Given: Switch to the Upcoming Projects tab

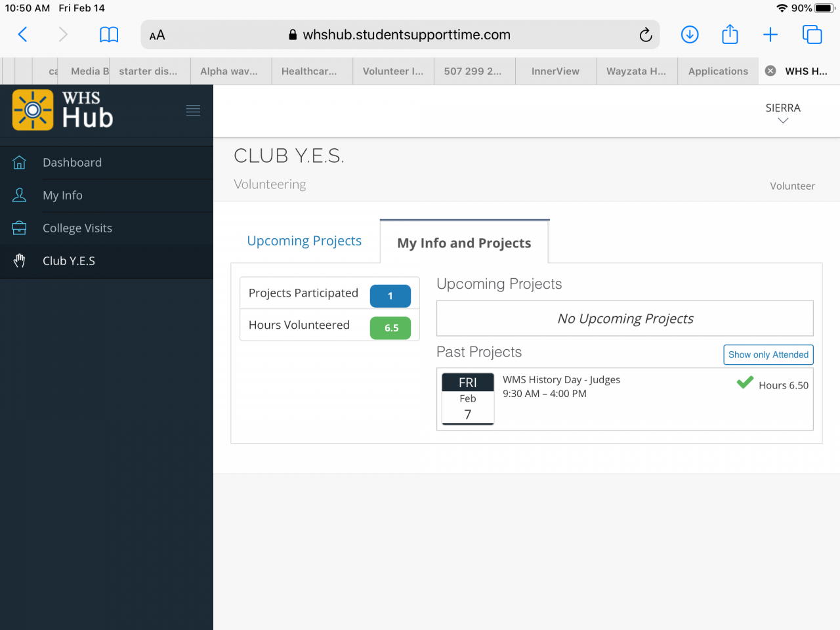Looking at the screenshot, I should [304, 241].
